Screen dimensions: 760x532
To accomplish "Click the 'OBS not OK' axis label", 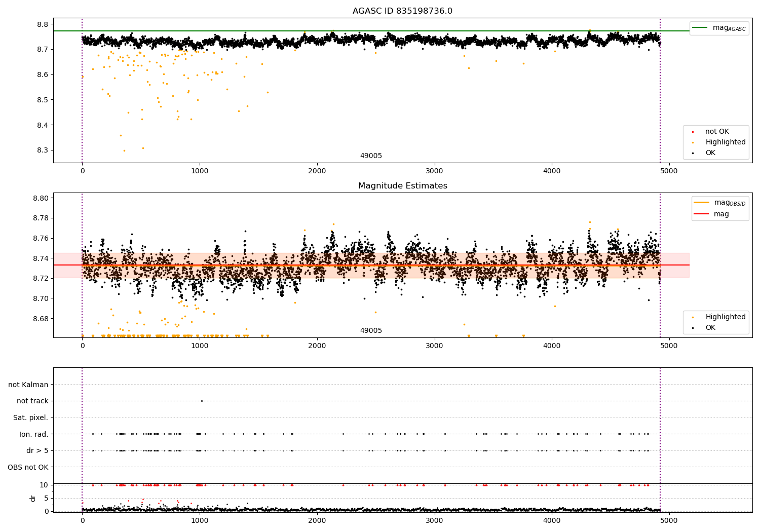I will tap(28, 467).
